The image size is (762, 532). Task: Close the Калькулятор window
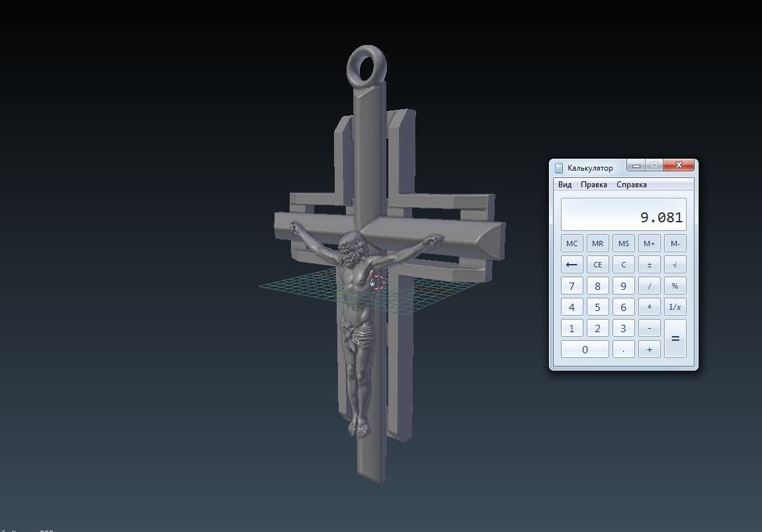pyautogui.click(x=679, y=165)
